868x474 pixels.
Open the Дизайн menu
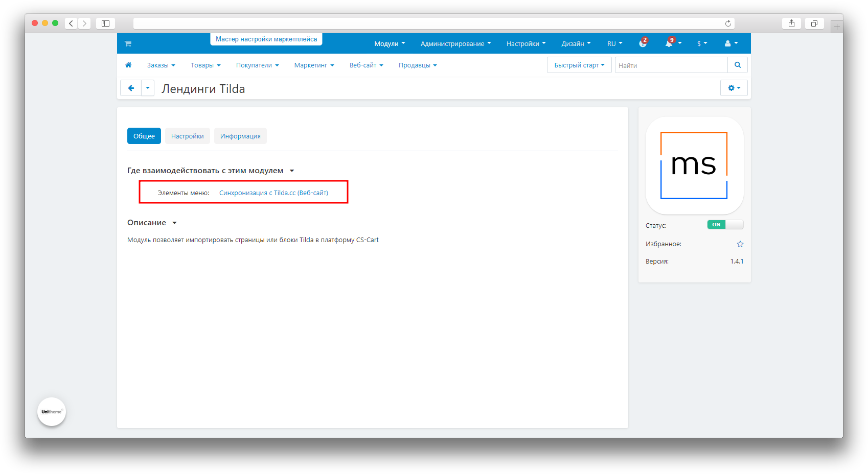click(576, 44)
